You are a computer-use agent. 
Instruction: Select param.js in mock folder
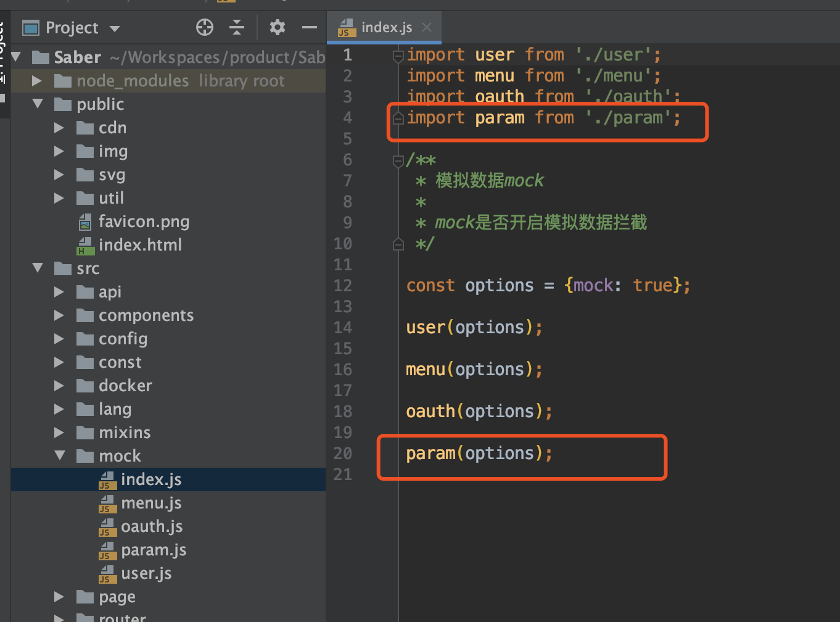click(168, 550)
